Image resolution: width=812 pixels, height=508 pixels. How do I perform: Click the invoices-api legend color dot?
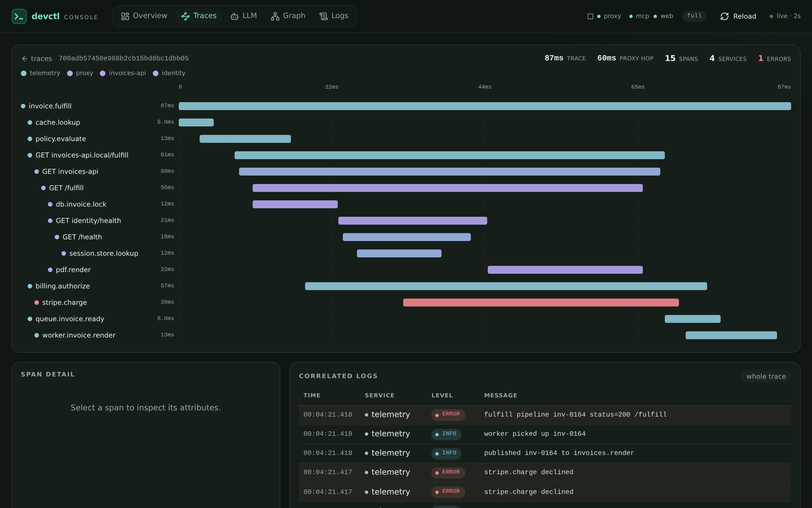pos(103,73)
